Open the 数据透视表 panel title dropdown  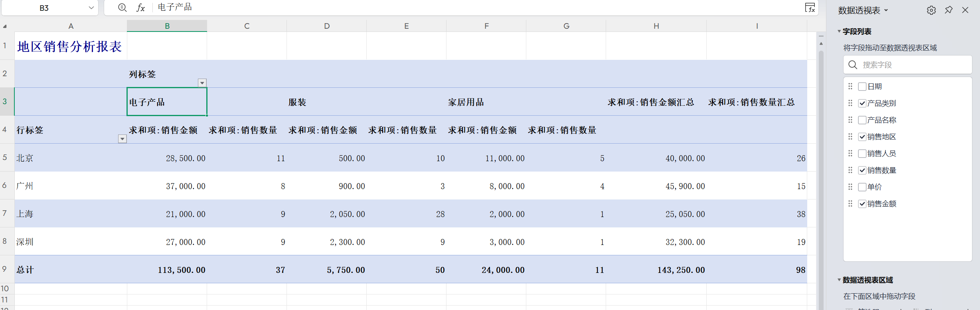coord(886,10)
